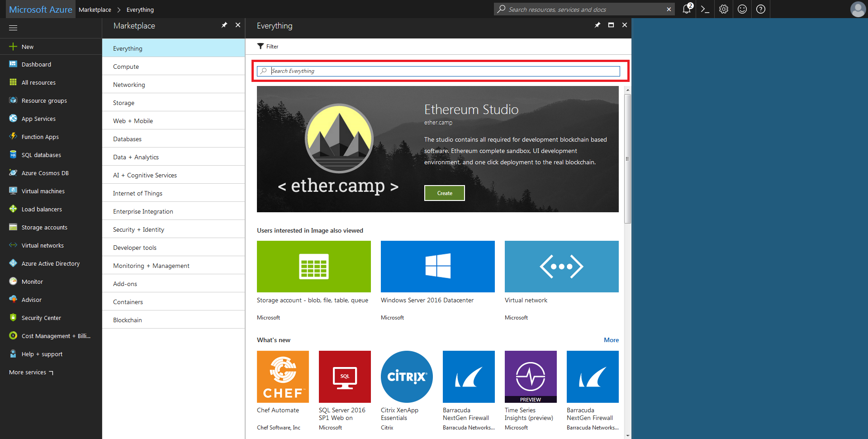868x439 pixels.
Task: Select the Blockchain category
Action: point(128,320)
